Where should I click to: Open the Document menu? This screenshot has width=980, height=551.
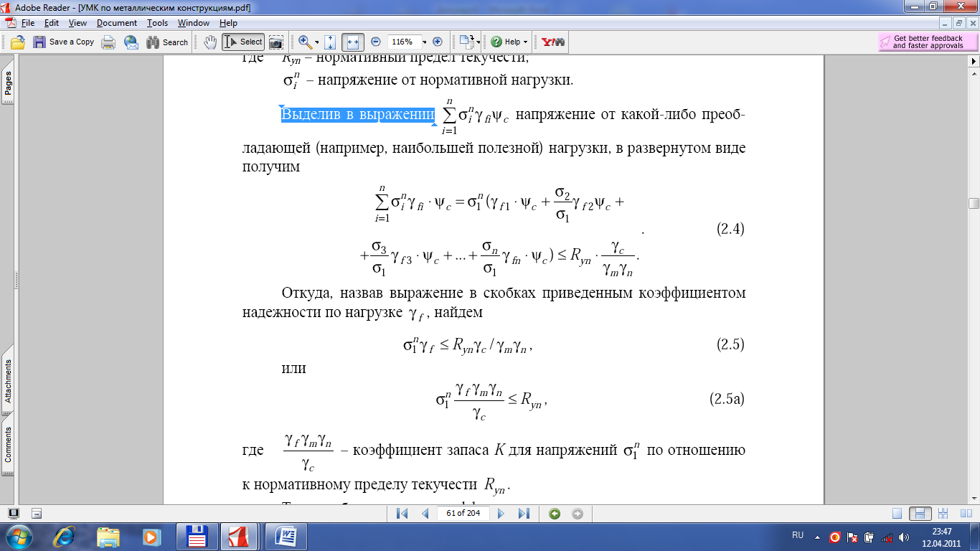click(x=117, y=23)
